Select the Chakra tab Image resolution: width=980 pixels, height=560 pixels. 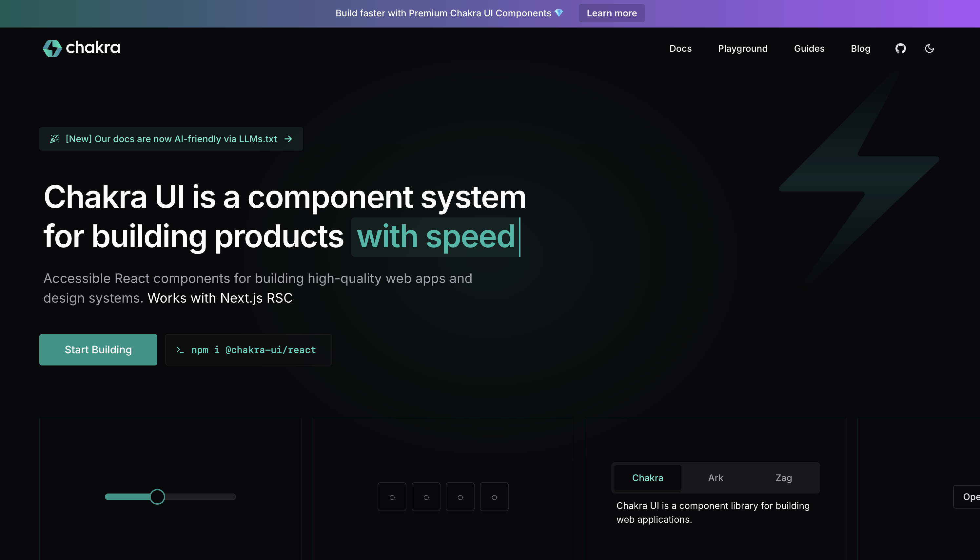647,478
